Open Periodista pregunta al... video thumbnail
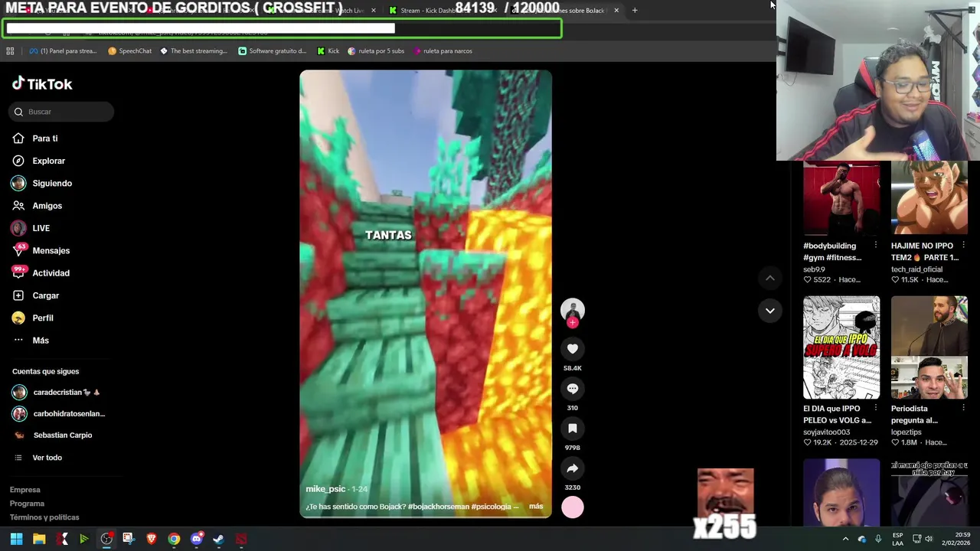This screenshot has width=980, height=551. [929, 347]
